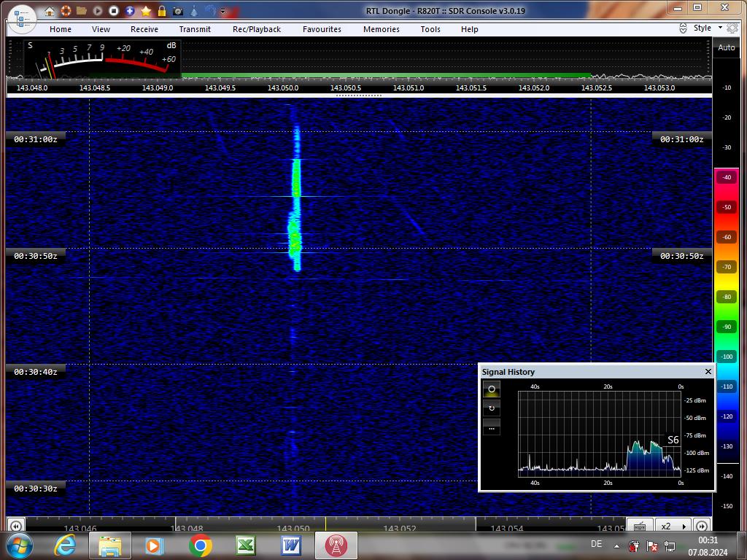Click the Action Center flag tray icon
This screenshot has height=560, width=747.
(x=652, y=545)
